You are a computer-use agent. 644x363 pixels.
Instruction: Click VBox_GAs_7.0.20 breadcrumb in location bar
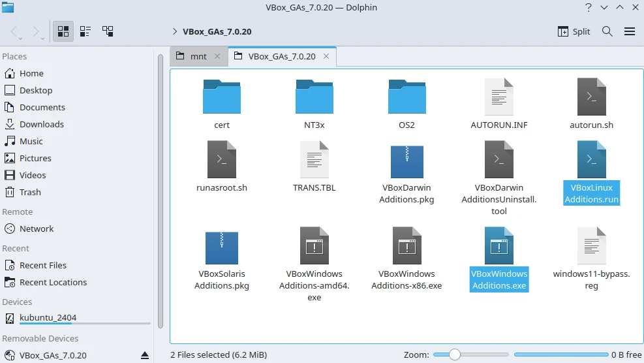point(217,31)
